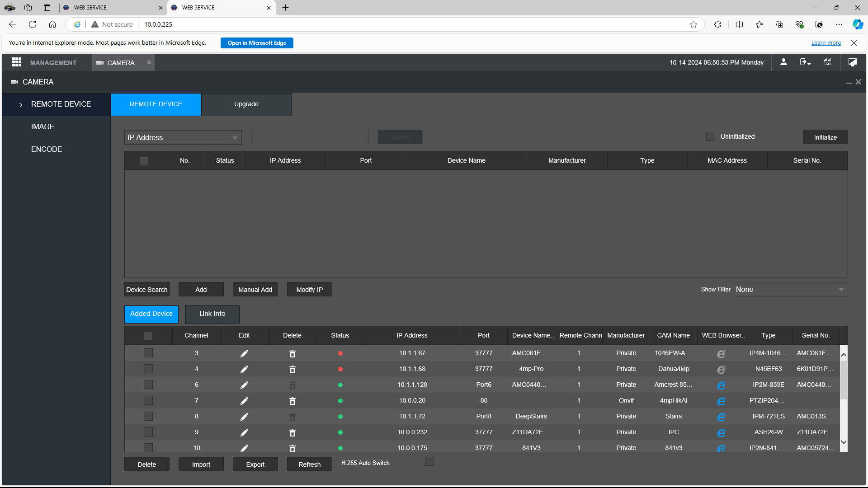Select the ENCODE sidebar item
The width and height of the screenshot is (868, 488).
(47, 150)
